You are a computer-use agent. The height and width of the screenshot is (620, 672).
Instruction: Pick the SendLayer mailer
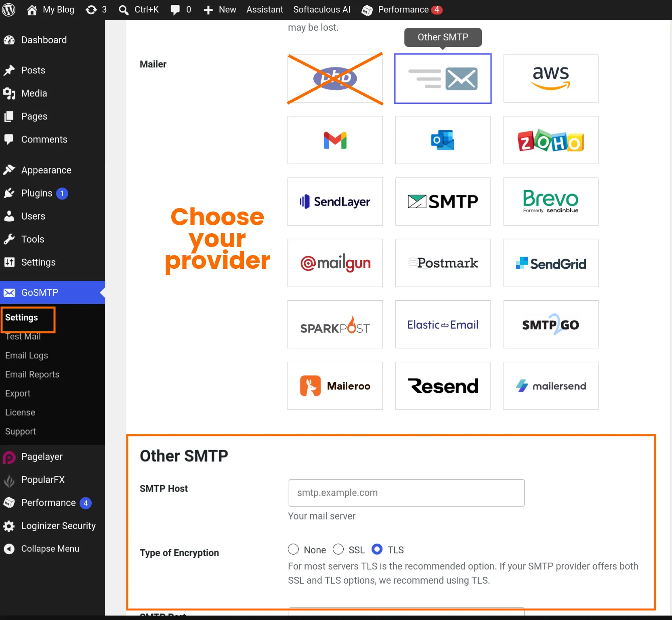335,201
